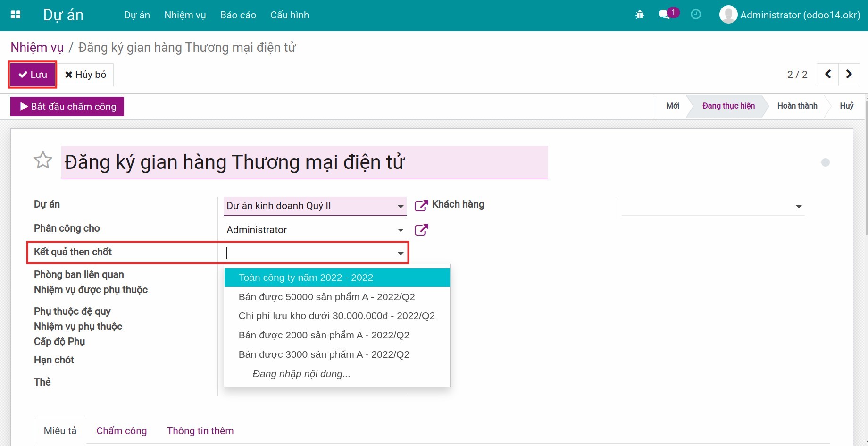This screenshot has height=446, width=868.
Task: Select option Toàn công ty năm 2022 - 2022
Action: coord(306,277)
